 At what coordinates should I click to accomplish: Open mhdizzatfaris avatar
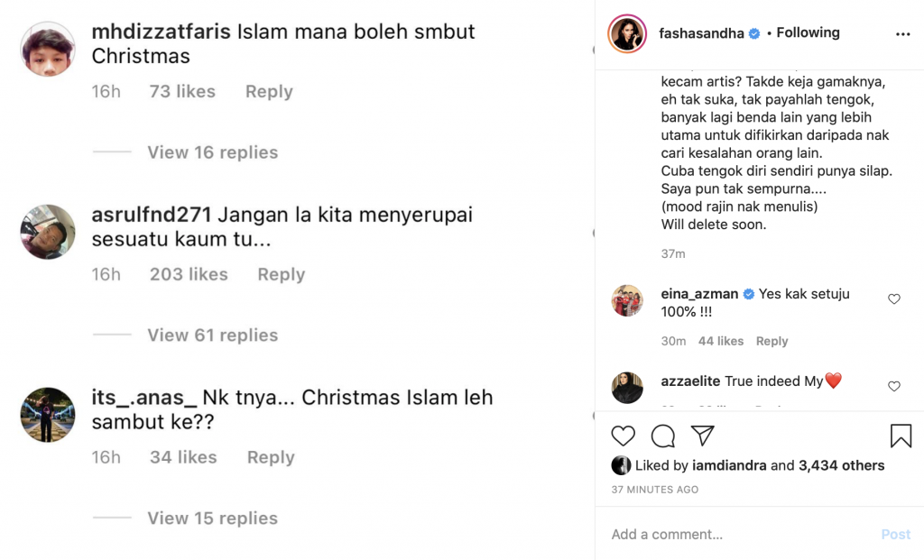point(48,49)
